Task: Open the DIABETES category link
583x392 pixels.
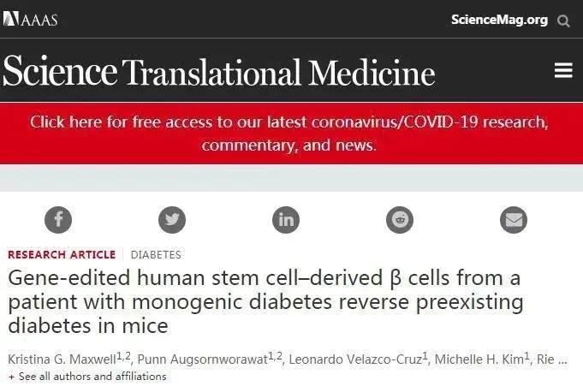Action: coord(156,254)
